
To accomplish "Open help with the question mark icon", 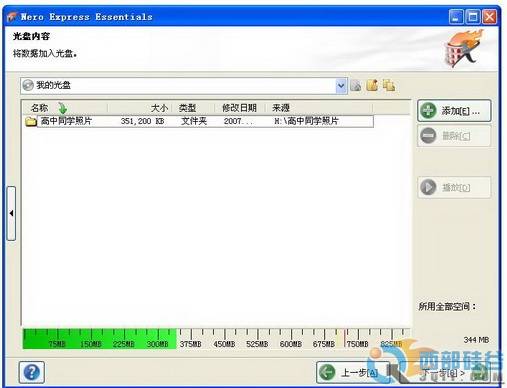I will click(32, 372).
